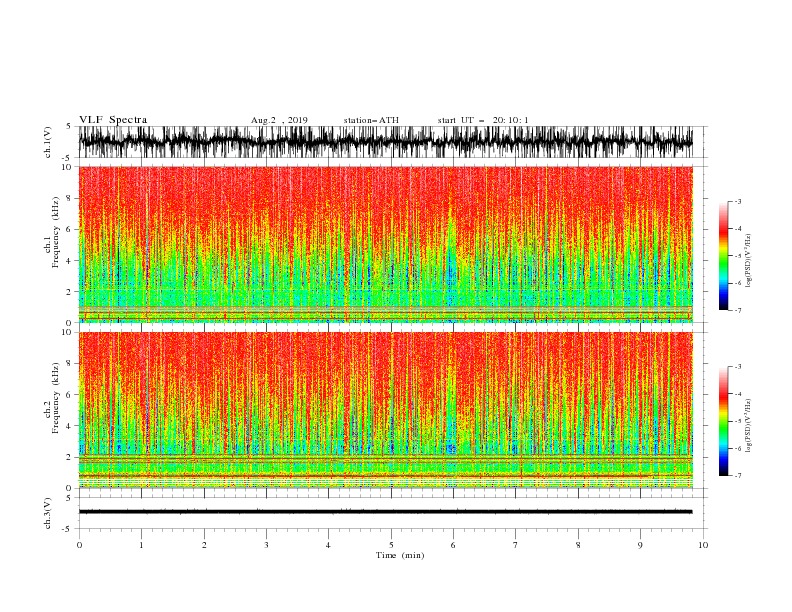Click the time-axis tick label "6"
The image size is (792, 612).
coord(453,545)
